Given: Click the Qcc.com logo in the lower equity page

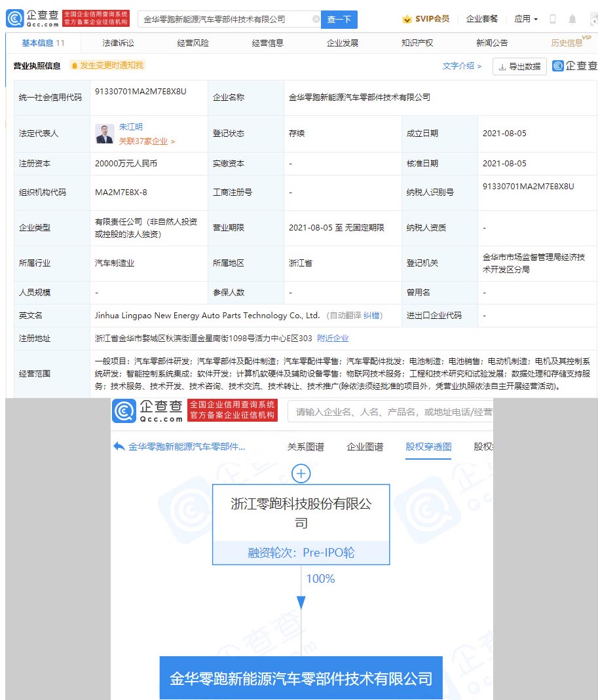Looking at the screenshot, I should (x=148, y=411).
